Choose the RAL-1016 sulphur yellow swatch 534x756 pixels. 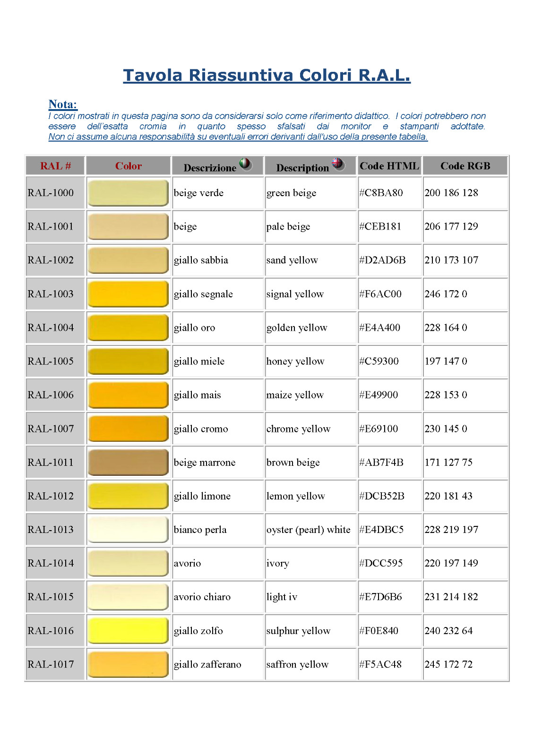[x=128, y=630]
